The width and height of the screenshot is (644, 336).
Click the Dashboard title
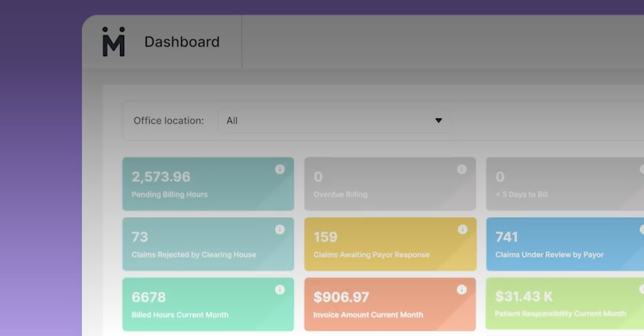pos(182,42)
